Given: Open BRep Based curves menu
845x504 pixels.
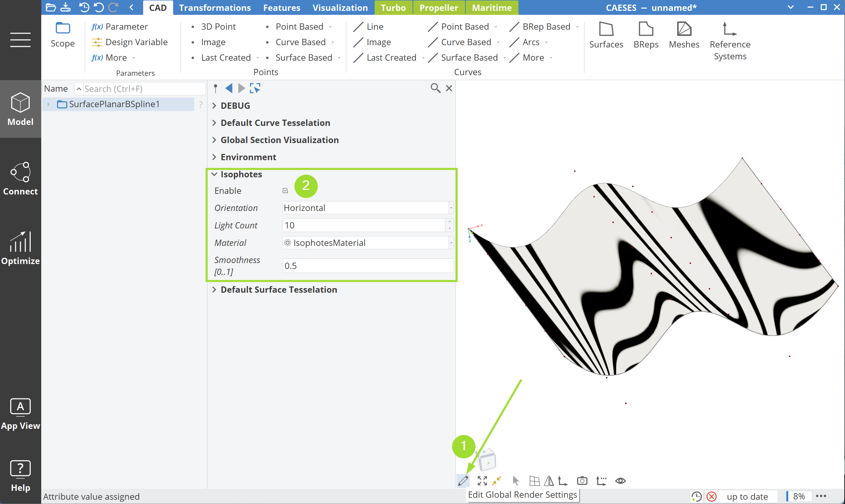Looking at the screenshot, I should pyautogui.click(x=544, y=26).
